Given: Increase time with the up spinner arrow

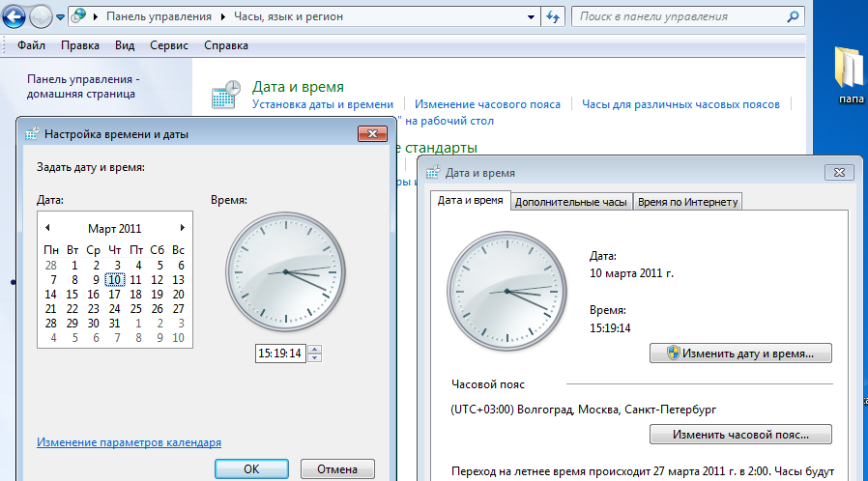Looking at the screenshot, I should 314,349.
